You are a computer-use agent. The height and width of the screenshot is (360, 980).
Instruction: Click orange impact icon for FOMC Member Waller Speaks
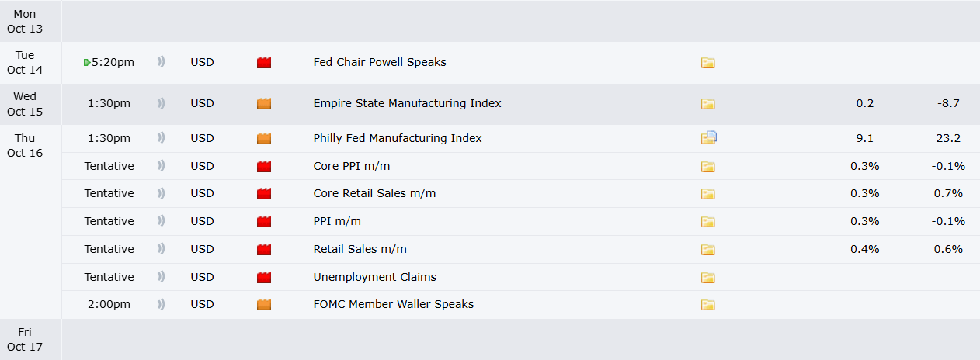pos(264,305)
